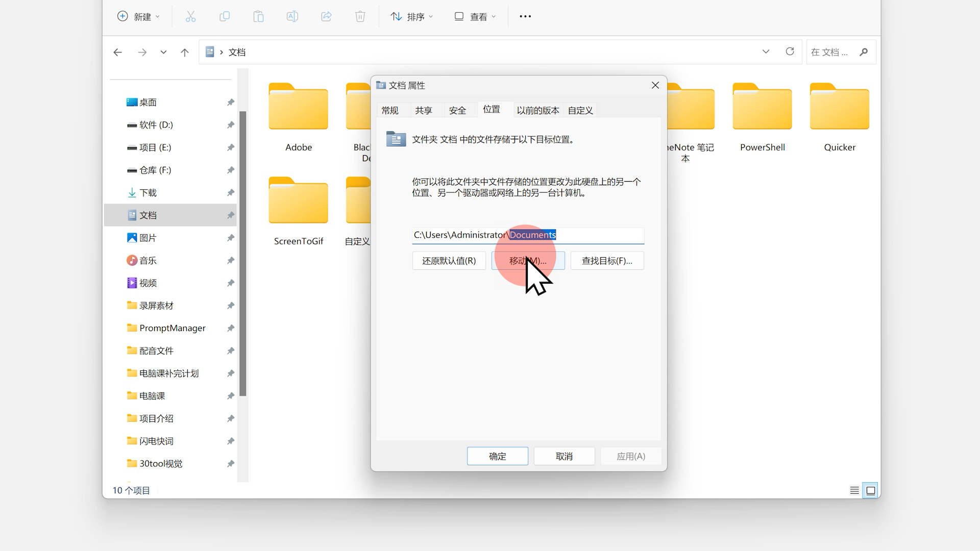Switch to large icons view toggle

coord(871,490)
